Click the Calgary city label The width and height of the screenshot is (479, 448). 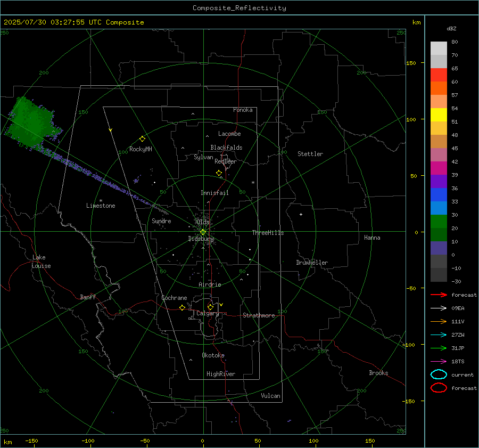coord(208,313)
